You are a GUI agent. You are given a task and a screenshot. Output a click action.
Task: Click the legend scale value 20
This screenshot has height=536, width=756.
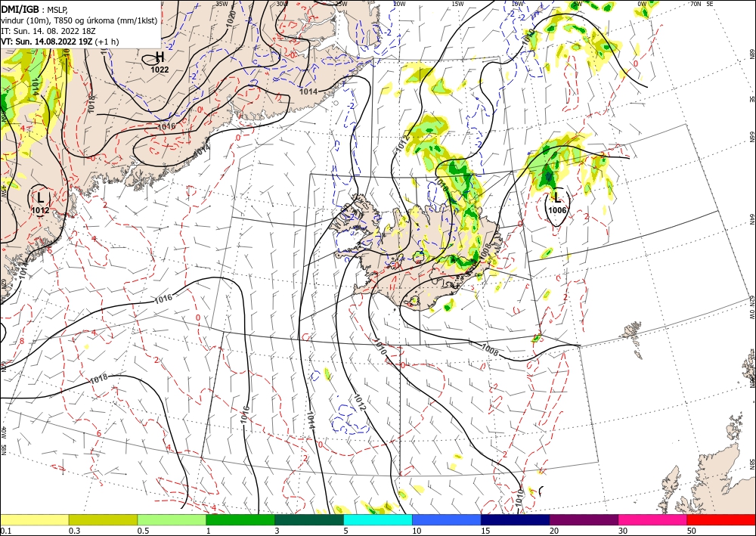point(554,531)
